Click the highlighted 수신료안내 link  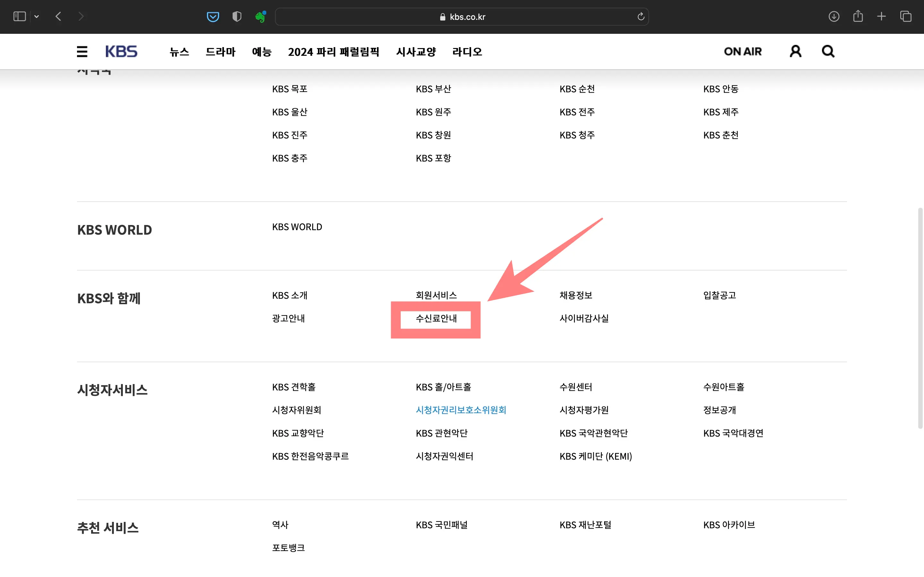tap(436, 319)
